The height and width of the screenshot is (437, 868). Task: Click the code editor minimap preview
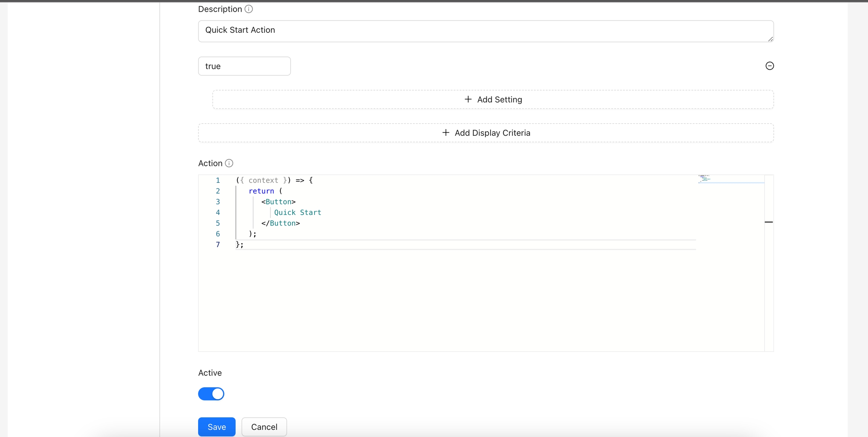704,178
